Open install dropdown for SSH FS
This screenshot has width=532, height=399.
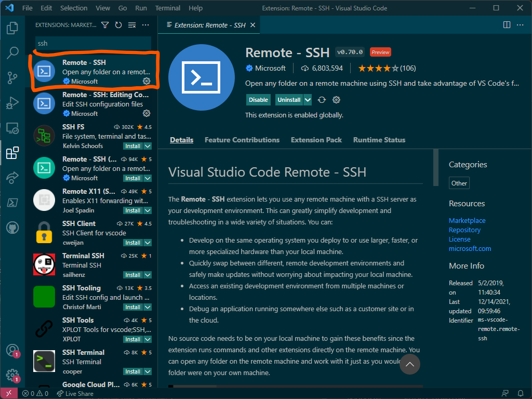coord(148,146)
